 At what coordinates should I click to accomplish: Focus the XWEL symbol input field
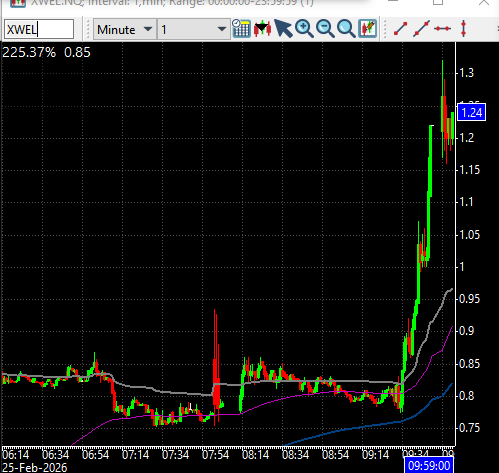(39, 29)
